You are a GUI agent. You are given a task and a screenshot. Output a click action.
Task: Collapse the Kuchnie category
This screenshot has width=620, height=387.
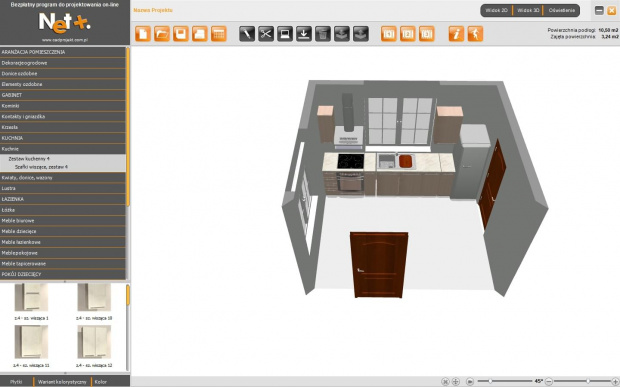[x=63, y=149]
